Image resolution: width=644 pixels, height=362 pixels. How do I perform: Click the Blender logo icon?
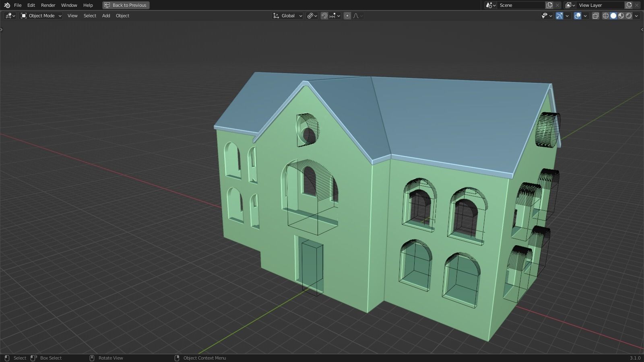pyautogui.click(x=7, y=5)
